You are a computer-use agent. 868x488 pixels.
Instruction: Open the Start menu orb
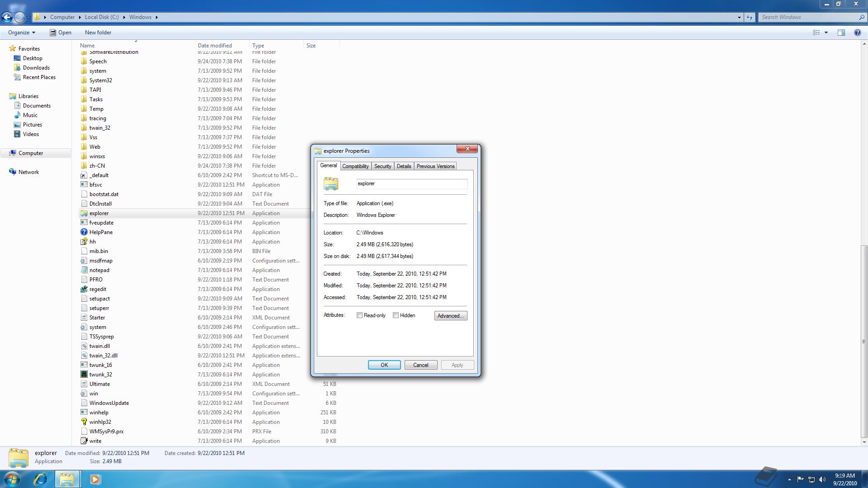(12, 479)
